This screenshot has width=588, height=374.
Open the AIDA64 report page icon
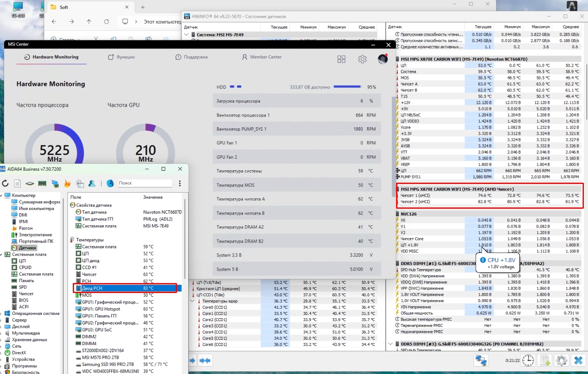pyautogui.click(x=17, y=183)
